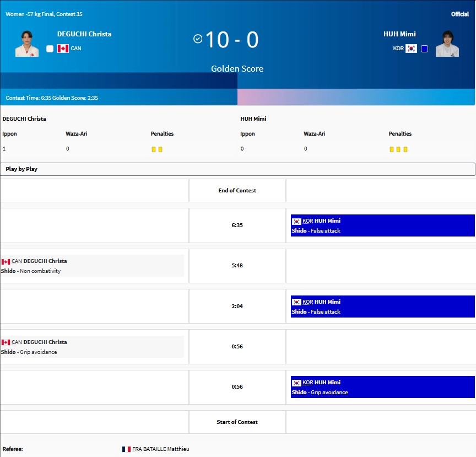This screenshot has width=476, height=457.
Task: Click the pink golden score progress bar
Action: 356,97
